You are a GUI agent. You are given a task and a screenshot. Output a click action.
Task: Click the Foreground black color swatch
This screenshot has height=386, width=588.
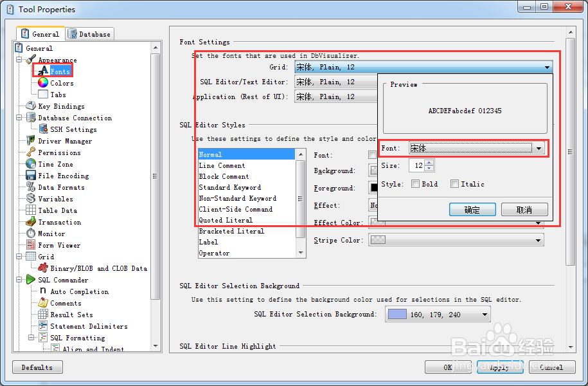pos(373,187)
